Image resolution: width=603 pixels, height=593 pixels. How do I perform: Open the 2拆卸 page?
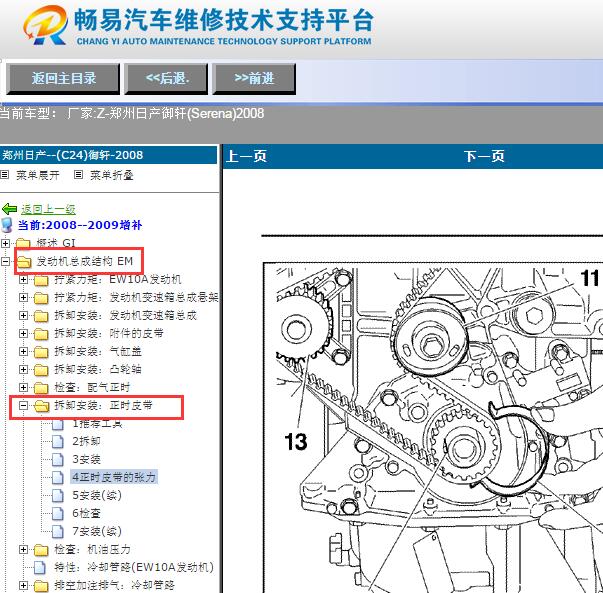coord(87,441)
